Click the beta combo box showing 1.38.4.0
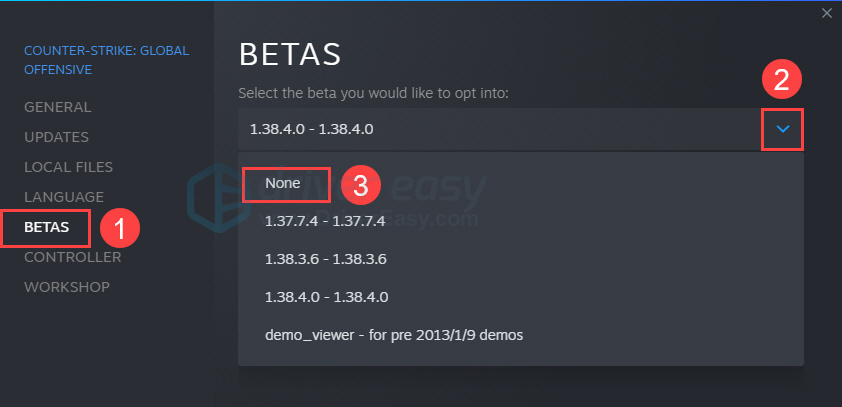The height and width of the screenshot is (407, 842). pyautogui.click(x=500, y=129)
